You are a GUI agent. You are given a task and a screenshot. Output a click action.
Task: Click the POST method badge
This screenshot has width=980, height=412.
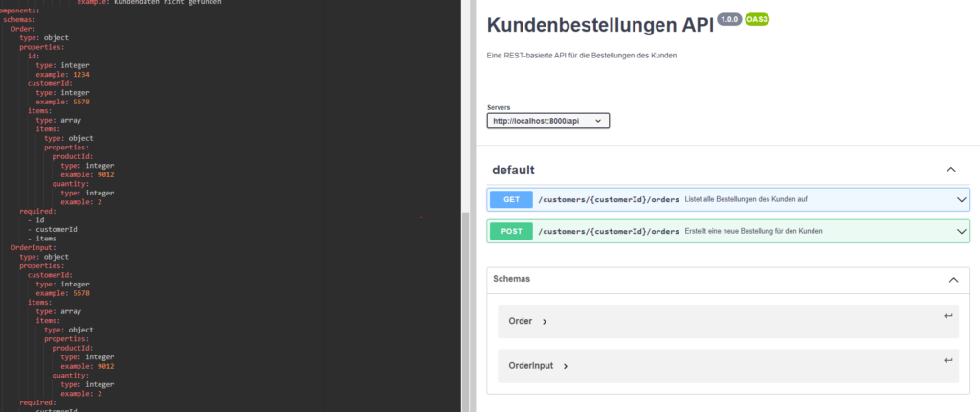pyautogui.click(x=510, y=231)
